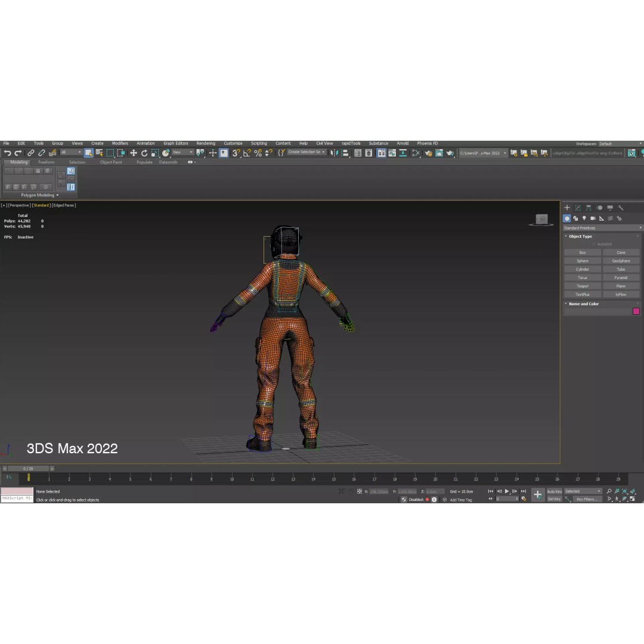Open the Layer Explorer icon
Screen dimensions: 644x644
click(369, 153)
